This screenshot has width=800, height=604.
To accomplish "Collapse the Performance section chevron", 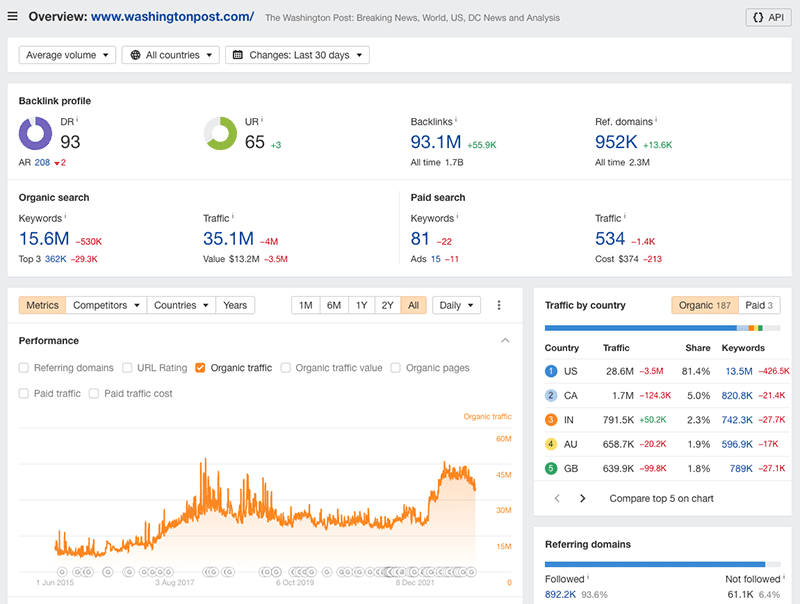I will (505, 340).
